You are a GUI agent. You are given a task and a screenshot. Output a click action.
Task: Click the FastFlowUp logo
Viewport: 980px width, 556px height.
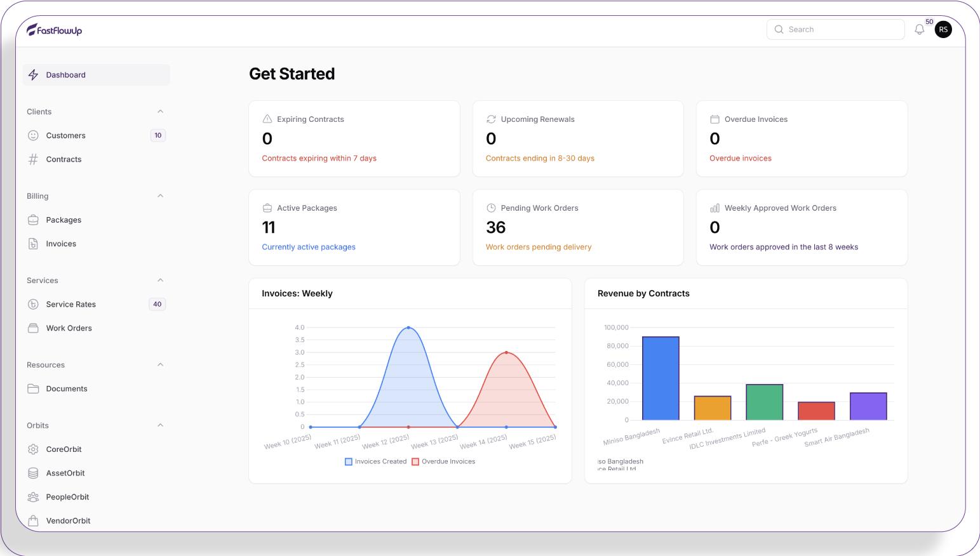(55, 30)
